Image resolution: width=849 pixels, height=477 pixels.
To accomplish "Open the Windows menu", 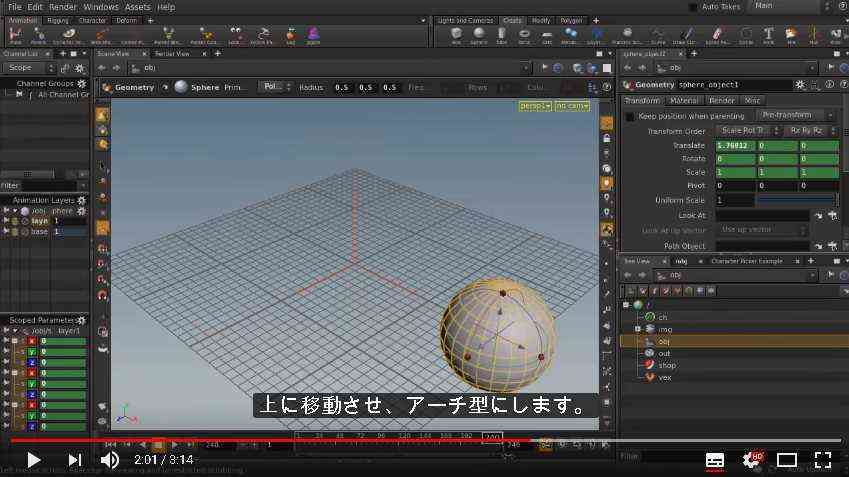I will coord(101,7).
